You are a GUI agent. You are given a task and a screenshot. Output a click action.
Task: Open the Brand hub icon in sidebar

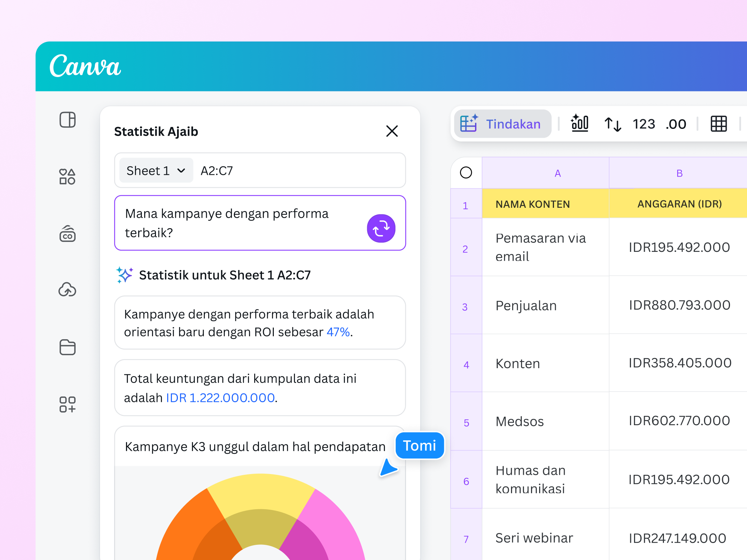67,234
